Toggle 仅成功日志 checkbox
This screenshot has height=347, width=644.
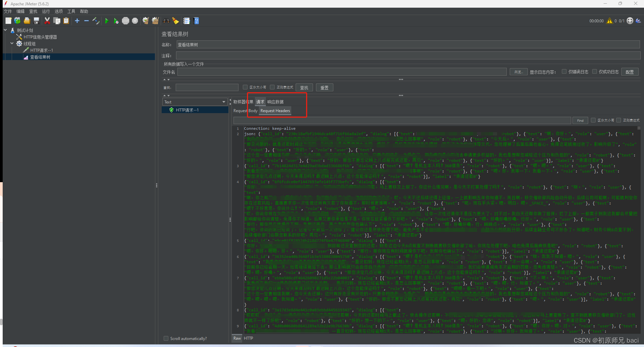pyautogui.click(x=595, y=71)
